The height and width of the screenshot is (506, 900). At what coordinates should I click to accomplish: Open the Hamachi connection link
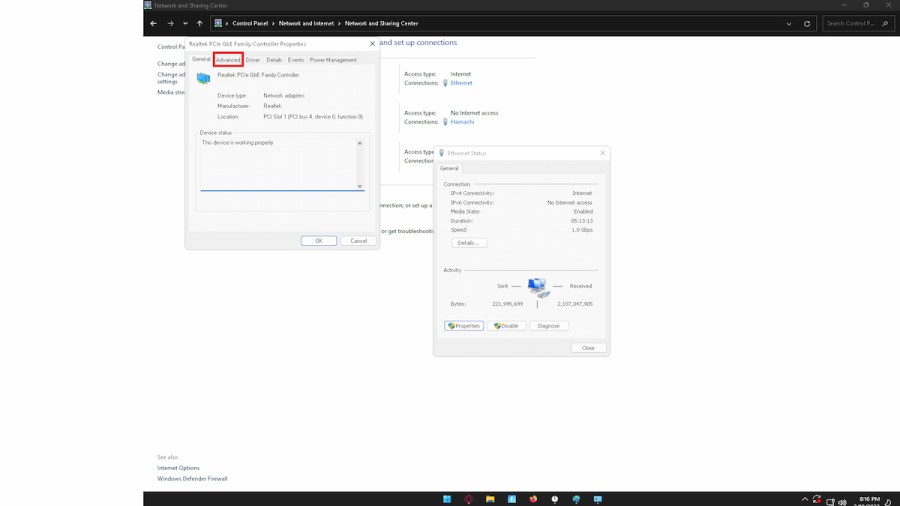pyautogui.click(x=462, y=122)
